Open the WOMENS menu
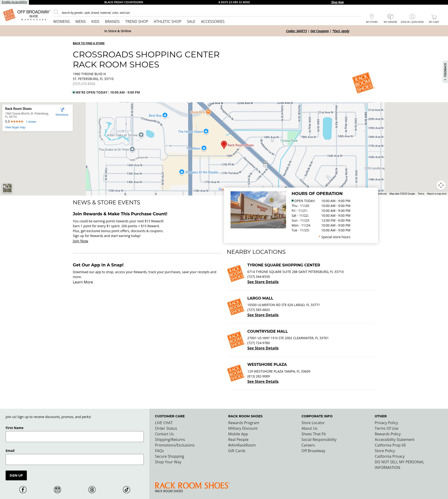Viewport: 448px width, 499px height. coord(62,21)
